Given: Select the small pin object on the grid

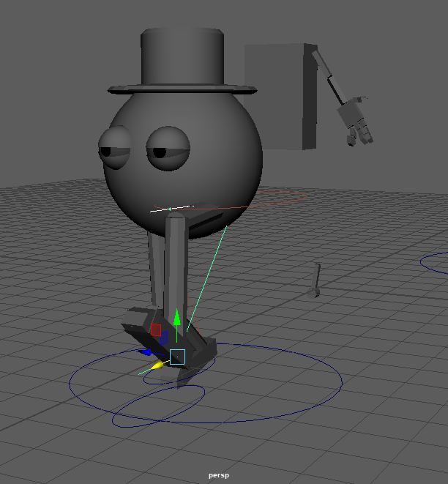Looking at the screenshot, I should point(315,281).
